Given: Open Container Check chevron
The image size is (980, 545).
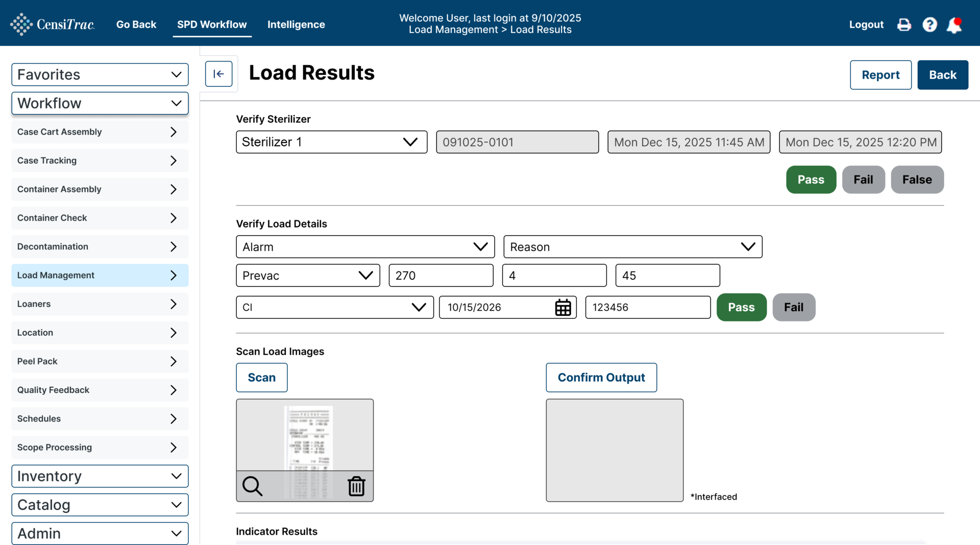Looking at the screenshot, I should coord(174,218).
